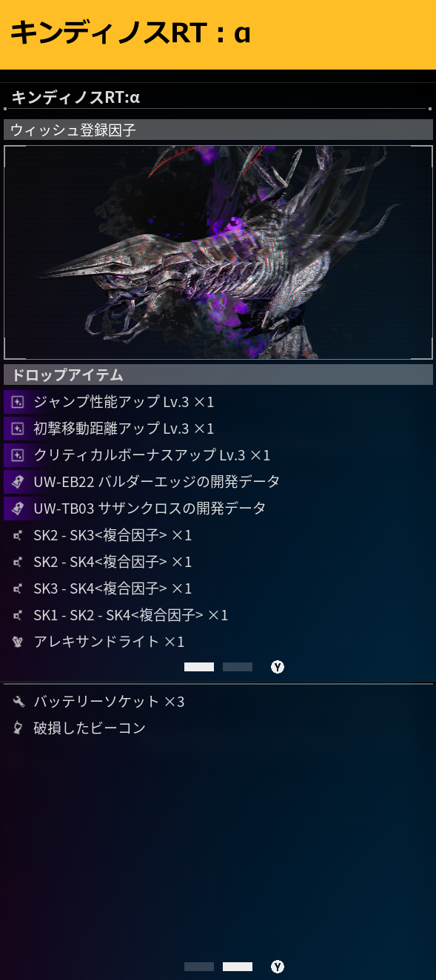
Task: Click the SK1 - SK2 - SK4 複合因子 icon
Action: coord(18,615)
